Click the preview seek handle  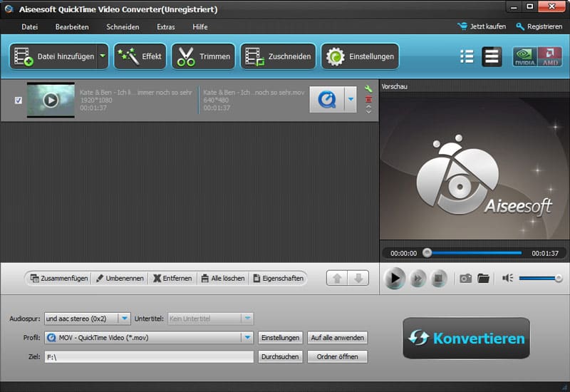click(427, 253)
